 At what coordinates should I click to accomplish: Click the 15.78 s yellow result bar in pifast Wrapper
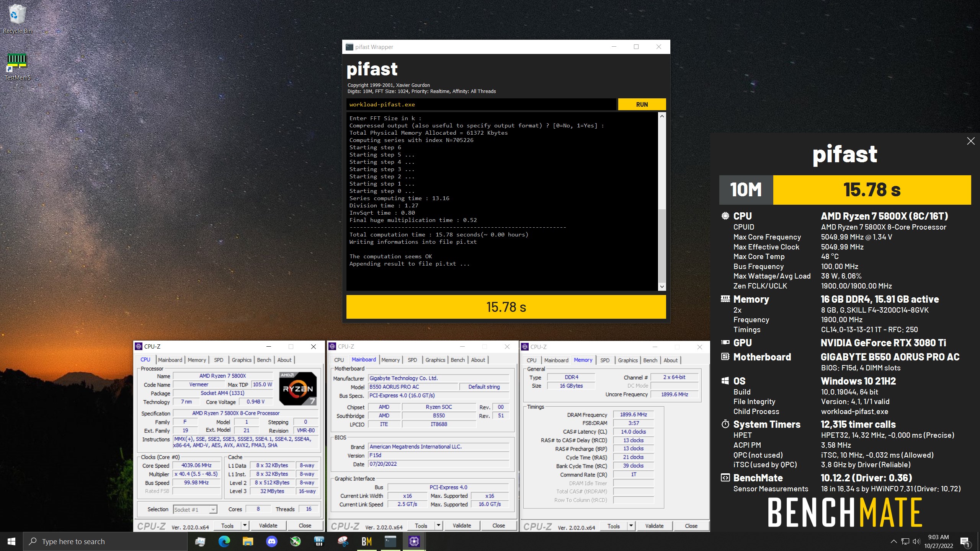click(x=506, y=307)
